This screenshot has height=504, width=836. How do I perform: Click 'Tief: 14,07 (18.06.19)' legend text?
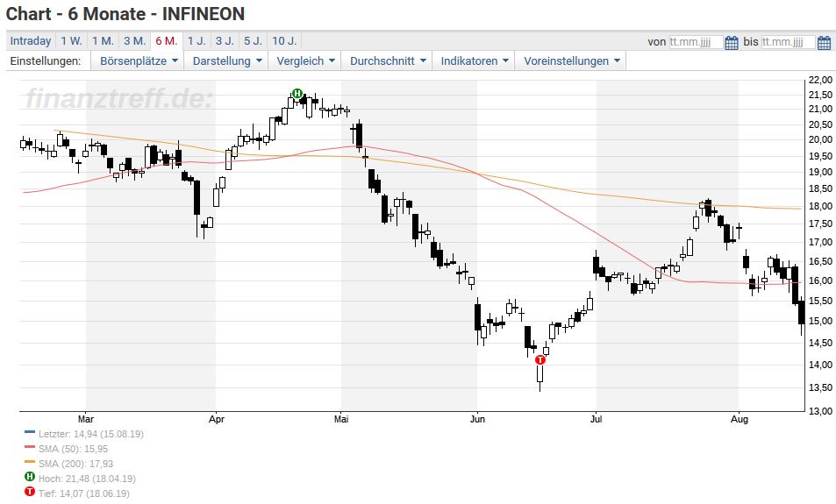coord(83,493)
